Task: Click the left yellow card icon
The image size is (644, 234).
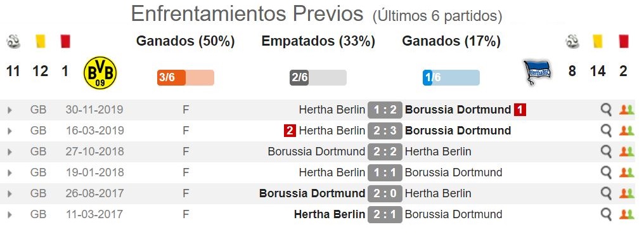Action: pyautogui.click(x=41, y=41)
